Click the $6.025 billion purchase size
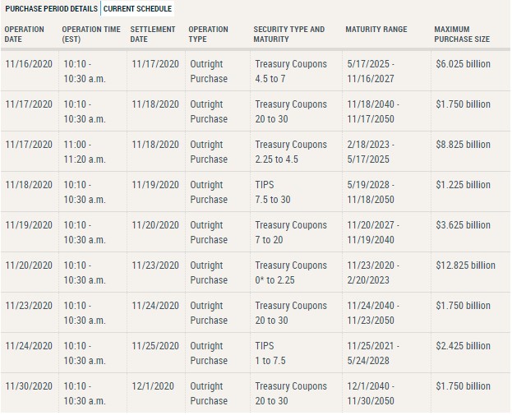 463,64
